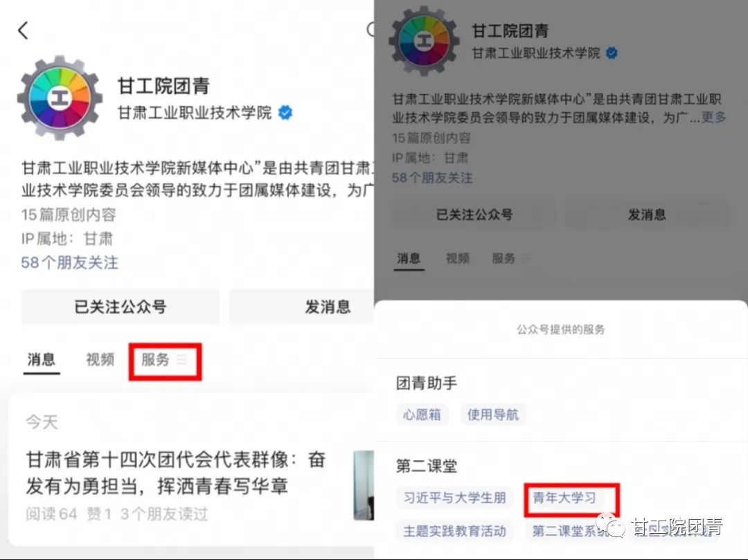Tap the search icon at the top edge
The width and height of the screenshot is (748, 560).
[x=370, y=30]
